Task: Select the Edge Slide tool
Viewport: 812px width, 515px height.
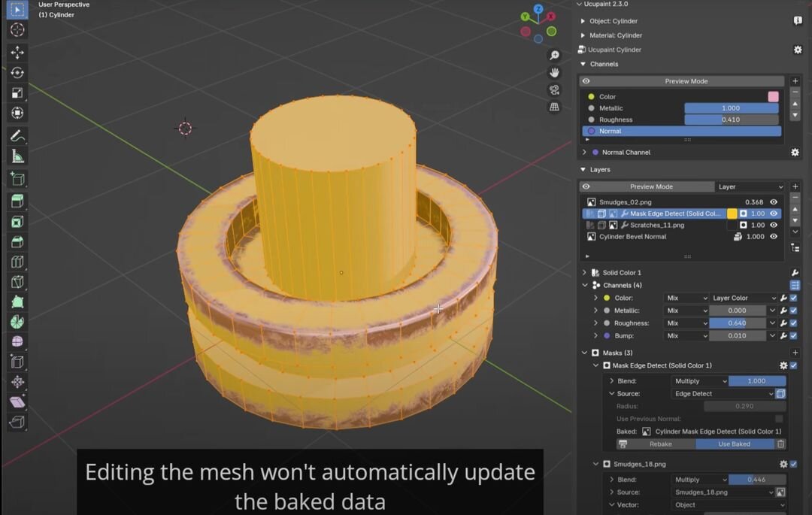Action: [17, 362]
